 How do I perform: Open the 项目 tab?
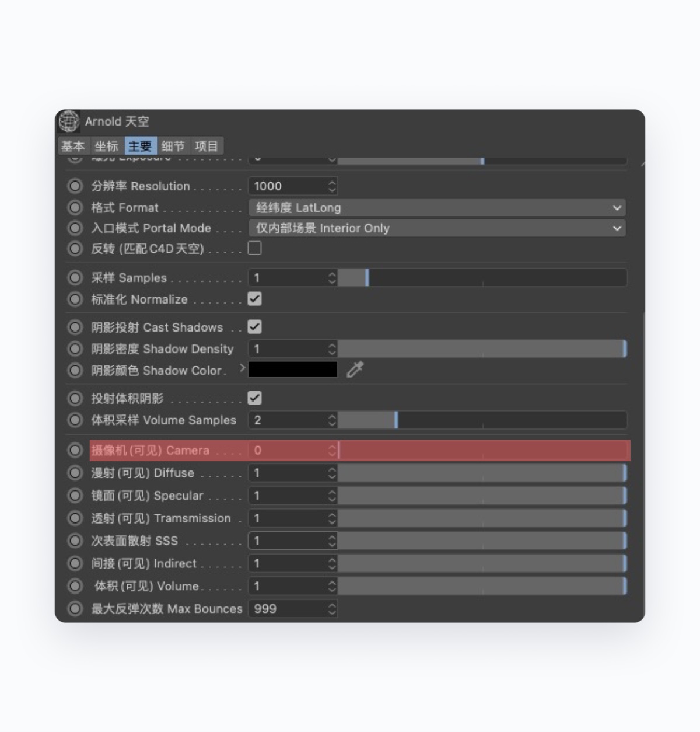click(206, 146)
